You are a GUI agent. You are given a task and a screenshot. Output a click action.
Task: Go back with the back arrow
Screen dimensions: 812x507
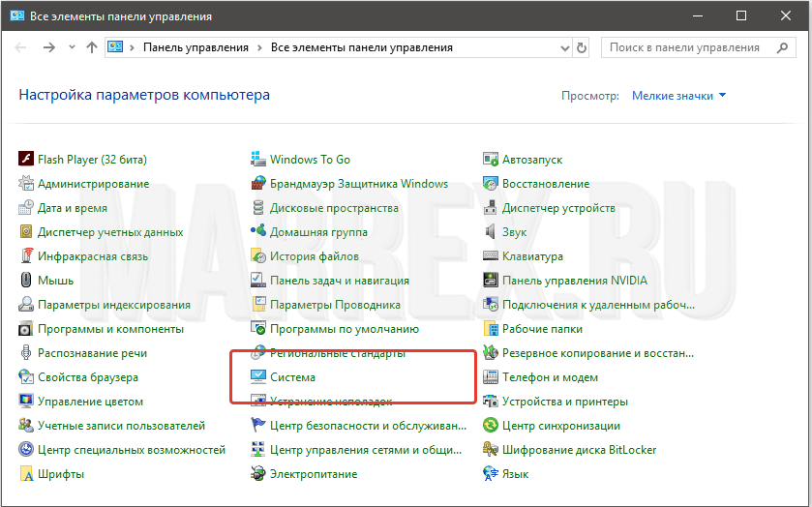click(20, 47)
